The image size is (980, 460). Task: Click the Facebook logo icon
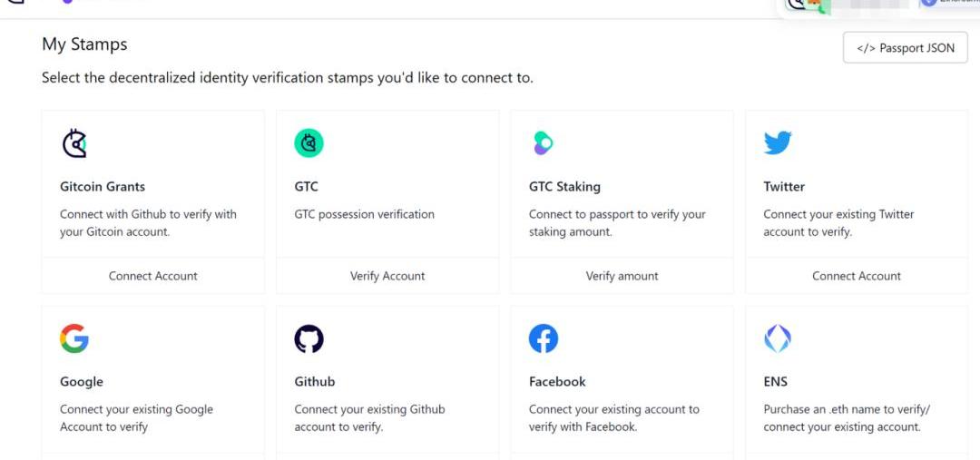(x=544, y=338)
